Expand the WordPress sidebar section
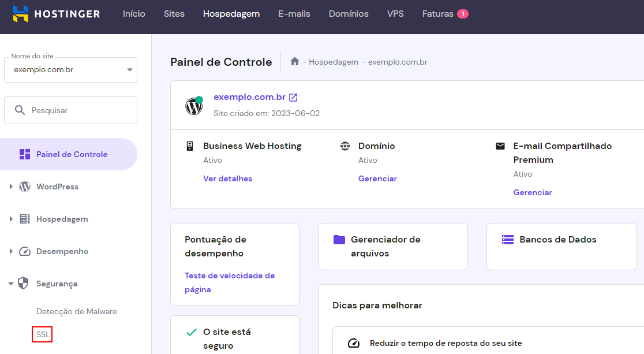Image resolution: width=644 pixels, height=354 pixels. click(10, 187)
